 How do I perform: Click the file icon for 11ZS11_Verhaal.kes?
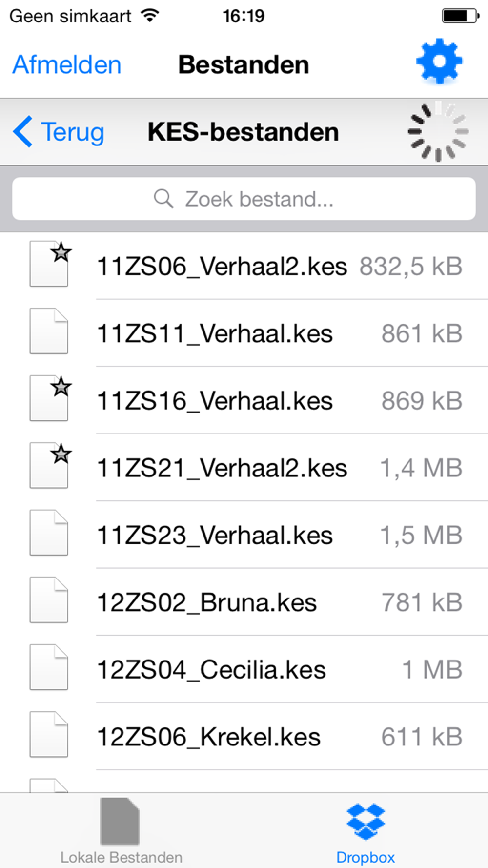point(49,331)
